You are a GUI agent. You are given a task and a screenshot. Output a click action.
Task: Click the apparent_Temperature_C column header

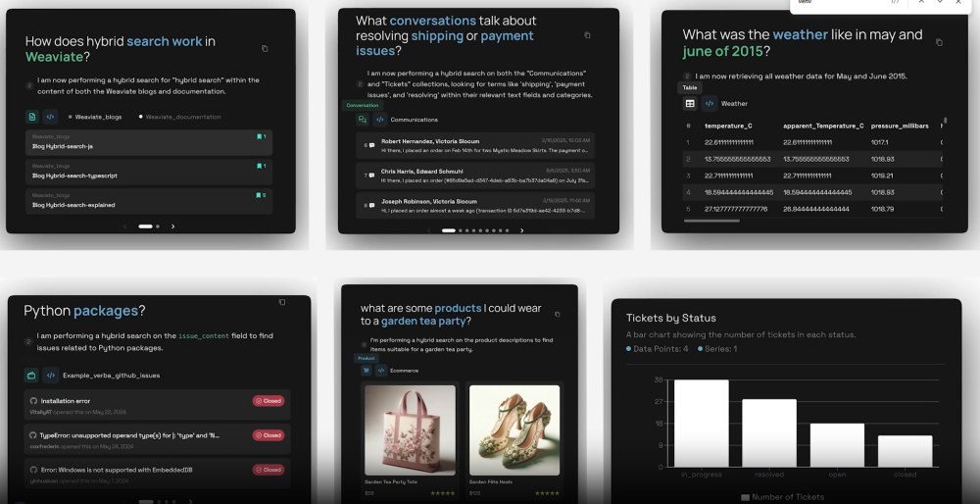[823, 126]
